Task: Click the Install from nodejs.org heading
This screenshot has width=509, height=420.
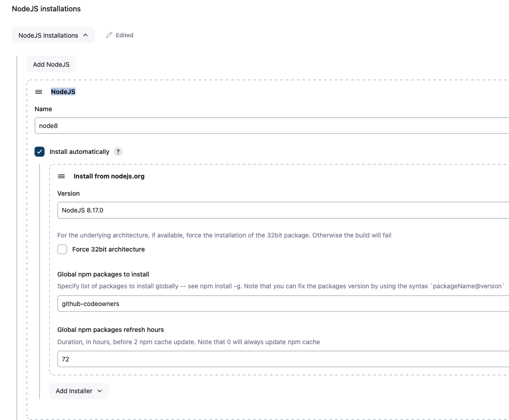Action: coord(109,176)
